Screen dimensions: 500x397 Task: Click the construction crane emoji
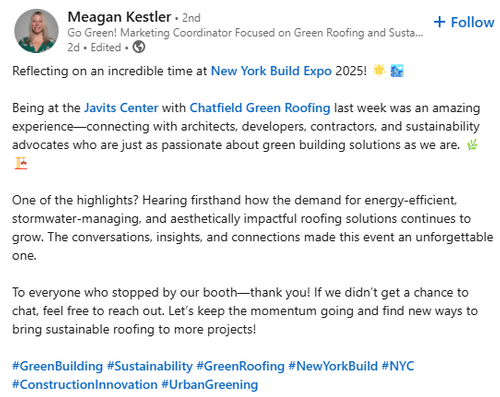(x=21, y=163)
